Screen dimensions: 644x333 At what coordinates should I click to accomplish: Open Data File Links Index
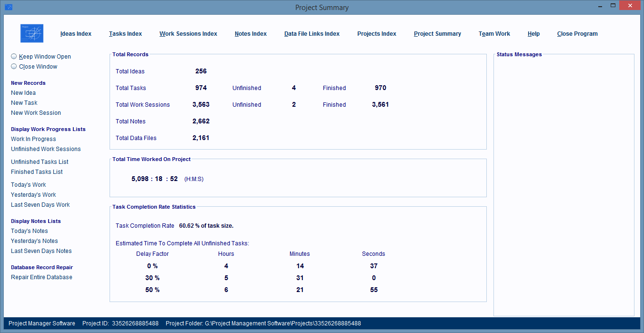tap(312, 34)
